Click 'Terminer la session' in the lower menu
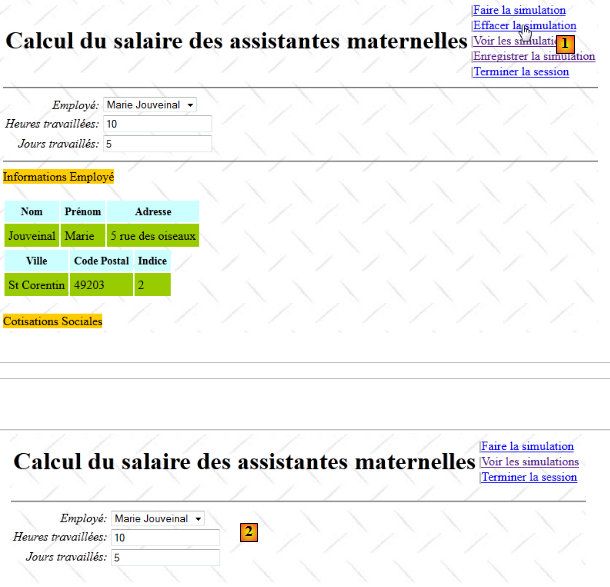Image resolution: width=610 pixels, height=587 pixels. pyautogui.click(x=529, y=477)
